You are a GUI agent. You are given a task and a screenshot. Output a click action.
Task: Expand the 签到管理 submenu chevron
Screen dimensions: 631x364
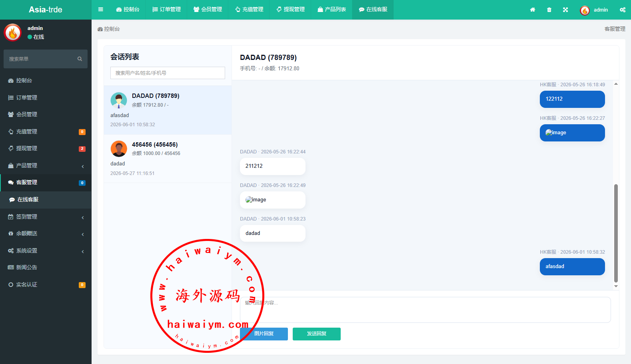[83, 217]
